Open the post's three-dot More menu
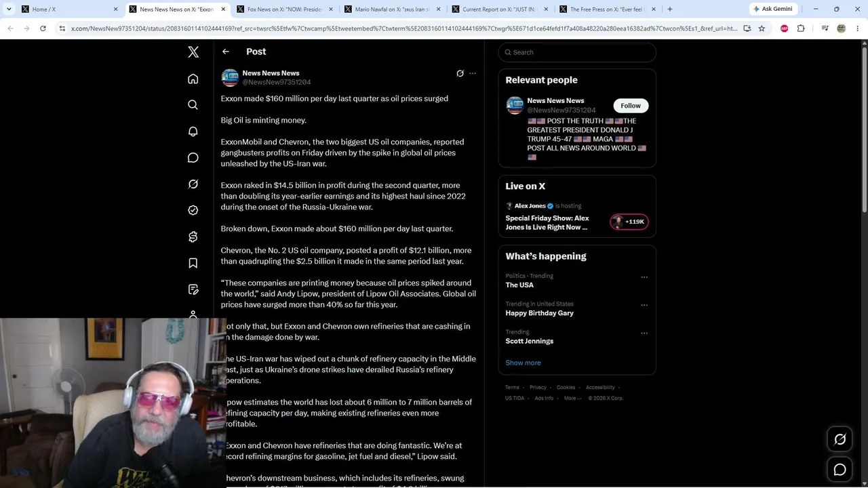The width and height of the screenshot is (868, 488). click(473, 73)
